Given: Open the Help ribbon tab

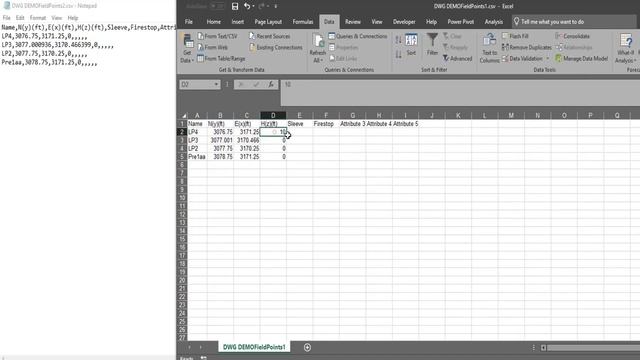Looking at the screenshot, I should click(431, 22).
